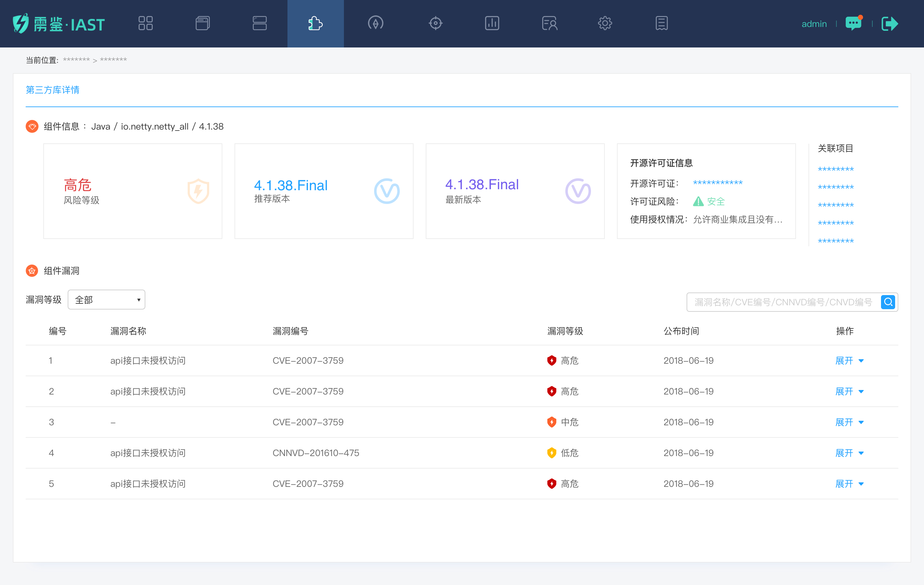The height and width of the screenshot is (585, 924).
Task: Click the 2018-06-19 date in row 3
Action: (x=689, y=422)
